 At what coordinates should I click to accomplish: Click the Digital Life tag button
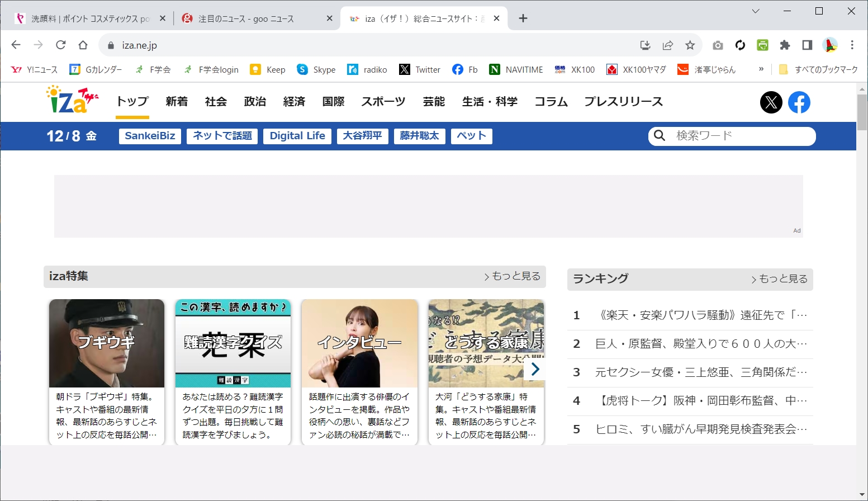[297, 136]
